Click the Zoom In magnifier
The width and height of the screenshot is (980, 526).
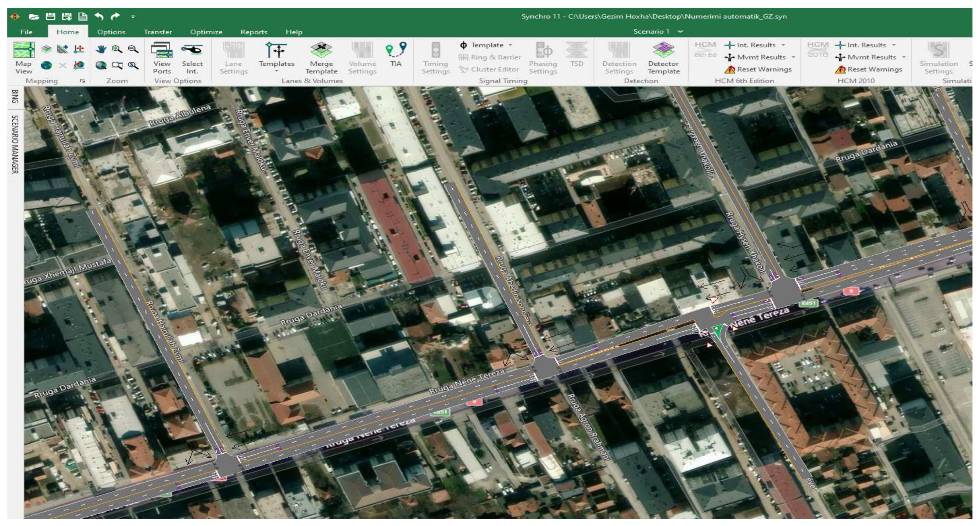coord(117,49)
